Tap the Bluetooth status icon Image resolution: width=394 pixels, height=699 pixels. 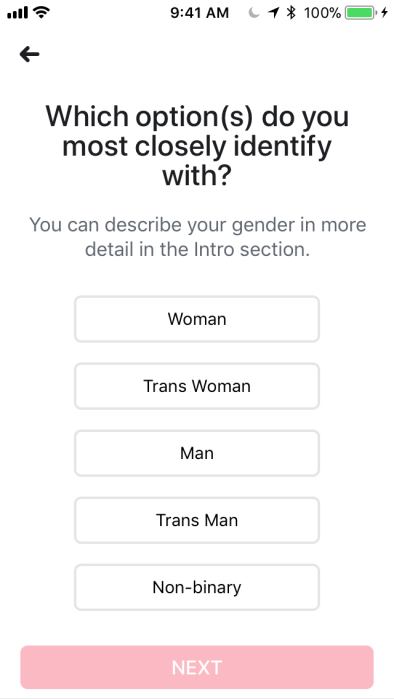pos(291,13)
